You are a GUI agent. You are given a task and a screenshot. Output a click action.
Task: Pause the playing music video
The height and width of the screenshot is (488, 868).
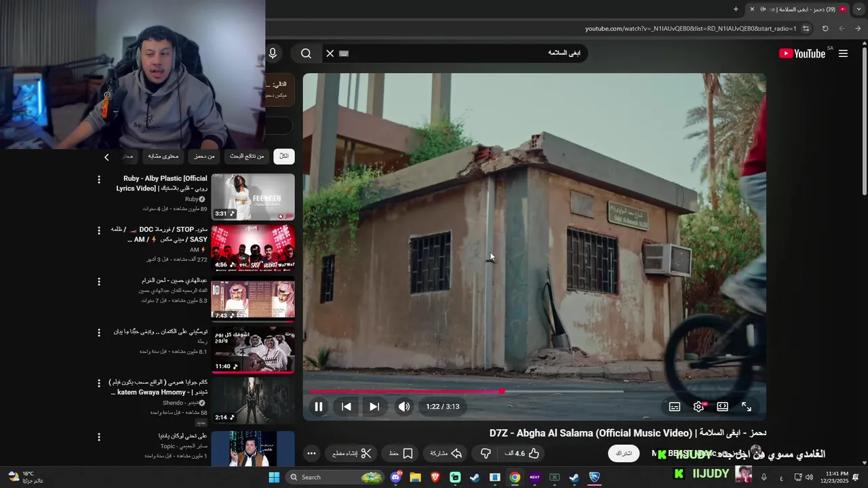pos(318,407)
